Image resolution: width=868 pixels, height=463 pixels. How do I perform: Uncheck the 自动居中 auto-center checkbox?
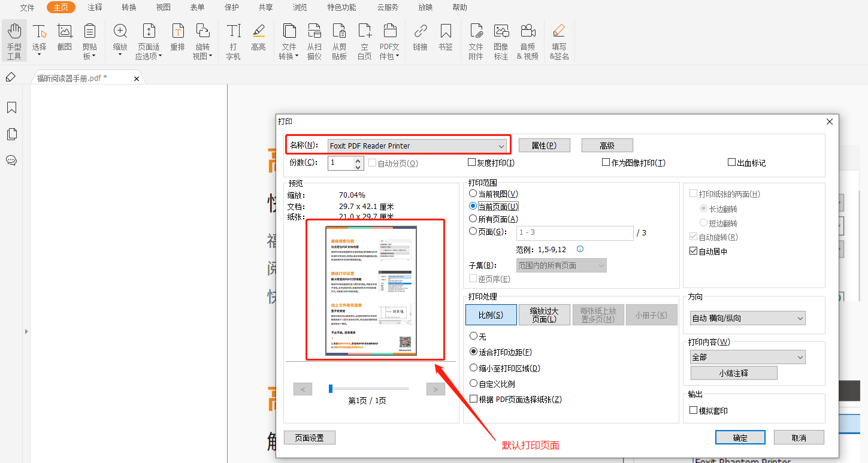pos(694,252)
